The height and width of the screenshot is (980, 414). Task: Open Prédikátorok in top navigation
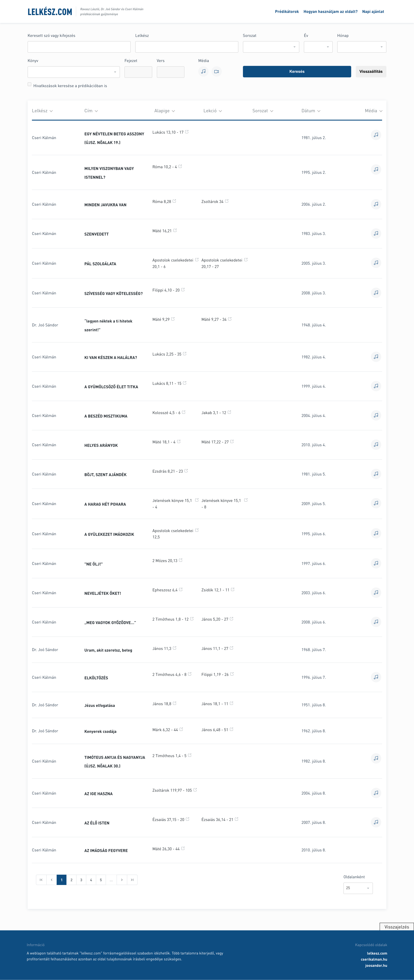click(x=287, y=12)
